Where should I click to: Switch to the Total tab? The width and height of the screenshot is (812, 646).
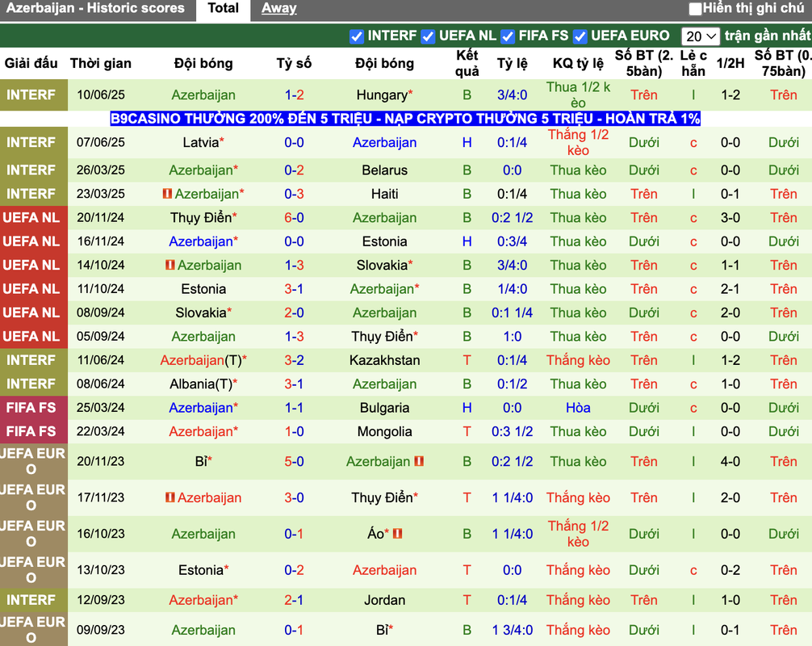click(224, 8)
